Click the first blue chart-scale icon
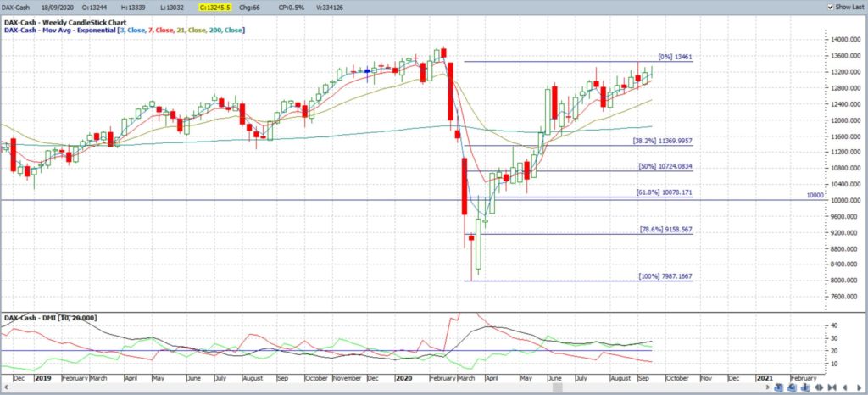Viewport: 868px width, 395px height. coord(778,387)
